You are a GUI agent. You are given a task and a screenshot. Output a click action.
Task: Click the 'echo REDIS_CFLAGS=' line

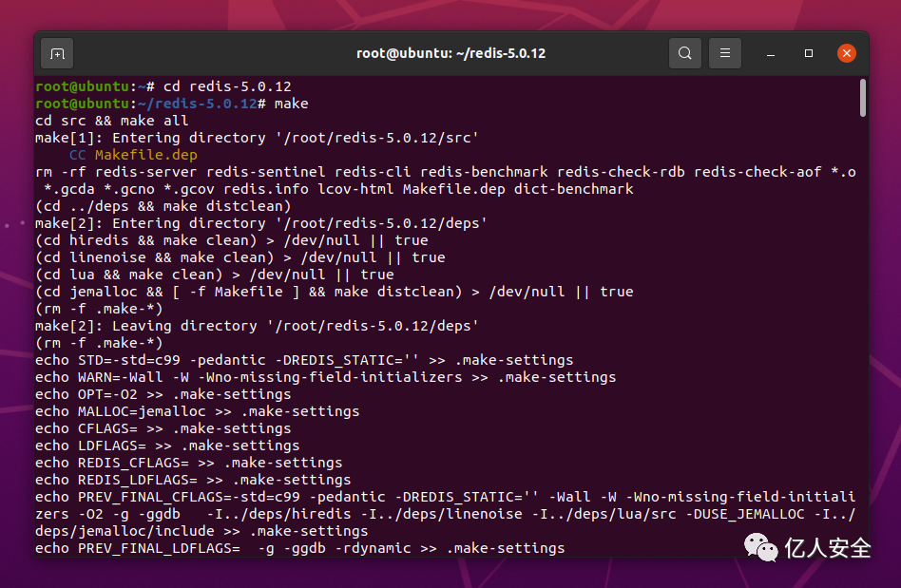(x=189, y=463)
